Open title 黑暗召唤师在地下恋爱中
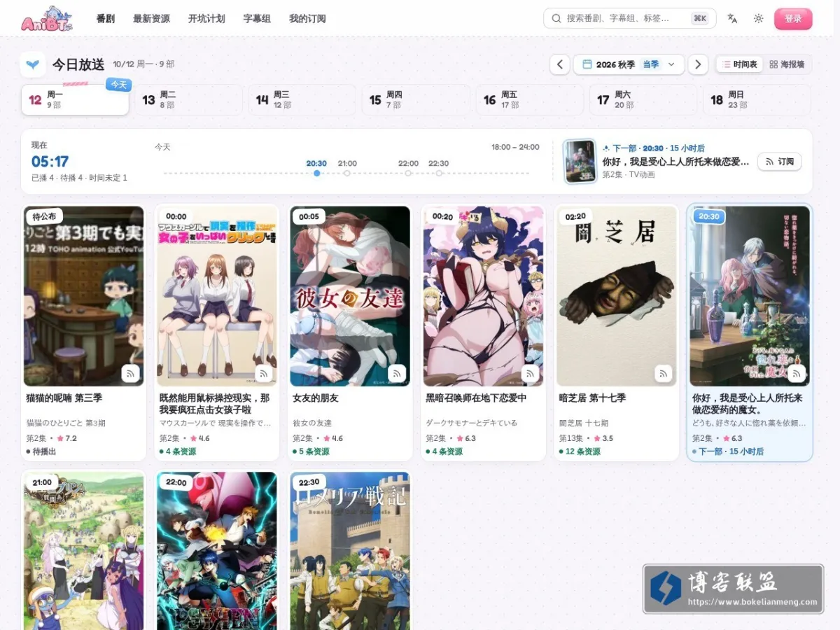 [476, 398]
